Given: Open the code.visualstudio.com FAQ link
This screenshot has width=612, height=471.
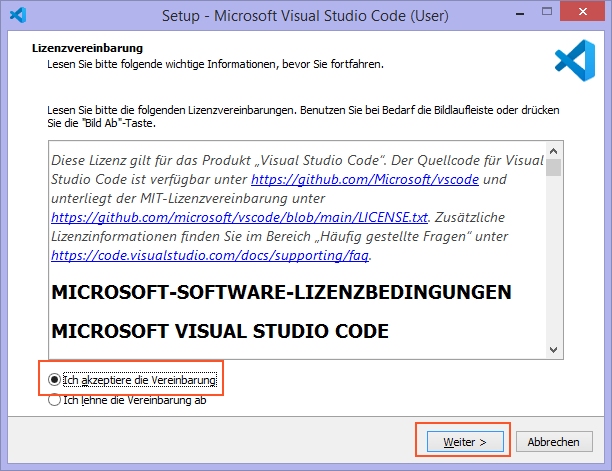Looking at the screenshot, I should (210, 255).
